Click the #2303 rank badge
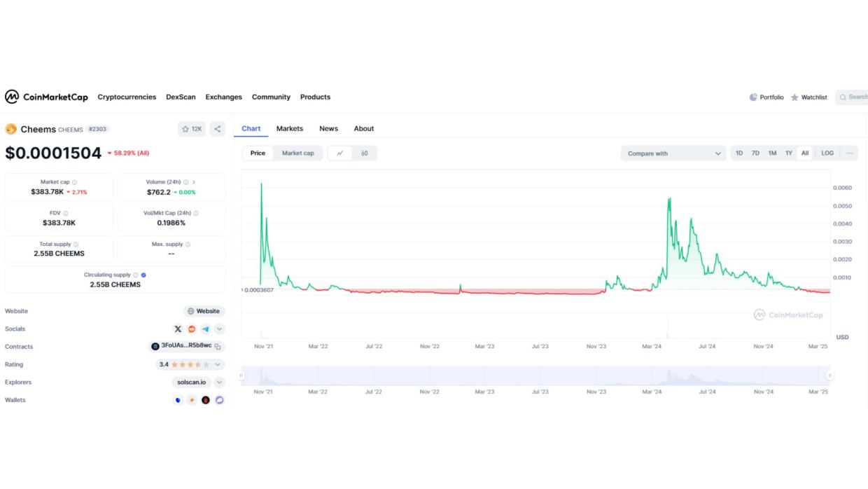The width and height of the screenshot is (868, 489). (98, 130)
